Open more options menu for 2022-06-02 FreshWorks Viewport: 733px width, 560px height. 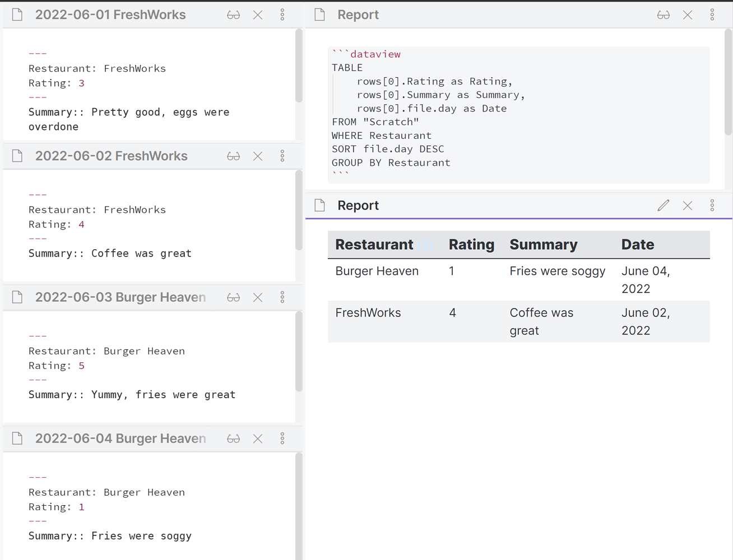[282, 156]
